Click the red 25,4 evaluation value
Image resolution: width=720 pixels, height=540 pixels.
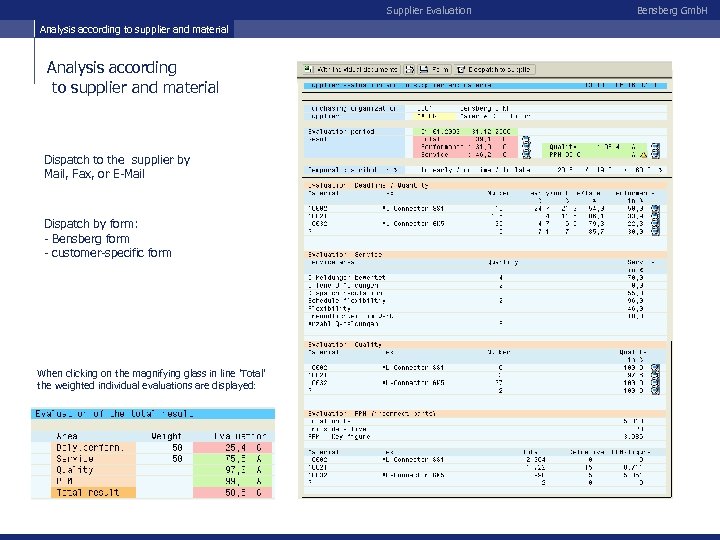(233, 448)
